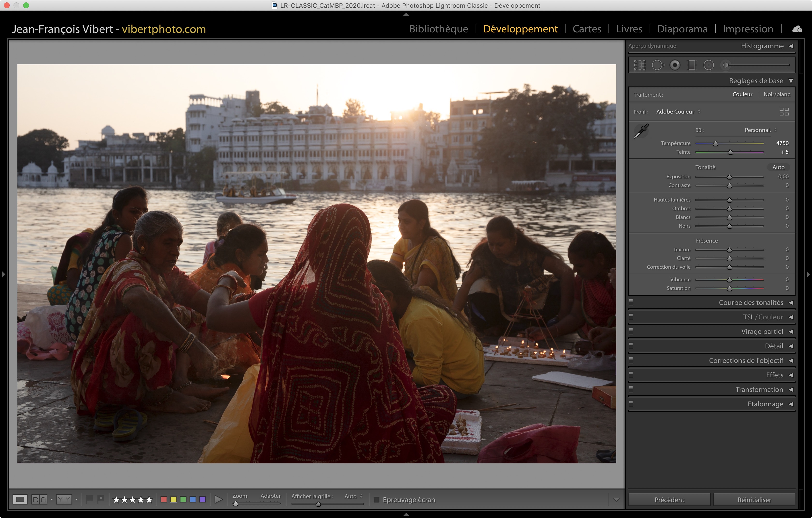Click the cloud sync status icon
This screenshot has height=518, width=812.
797,29
